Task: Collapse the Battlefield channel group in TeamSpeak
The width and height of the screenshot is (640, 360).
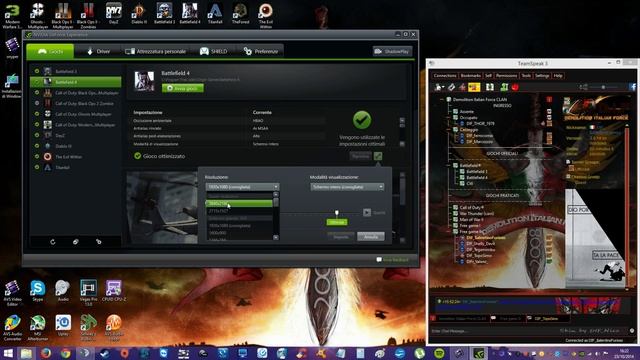Action: pos(449,165)
